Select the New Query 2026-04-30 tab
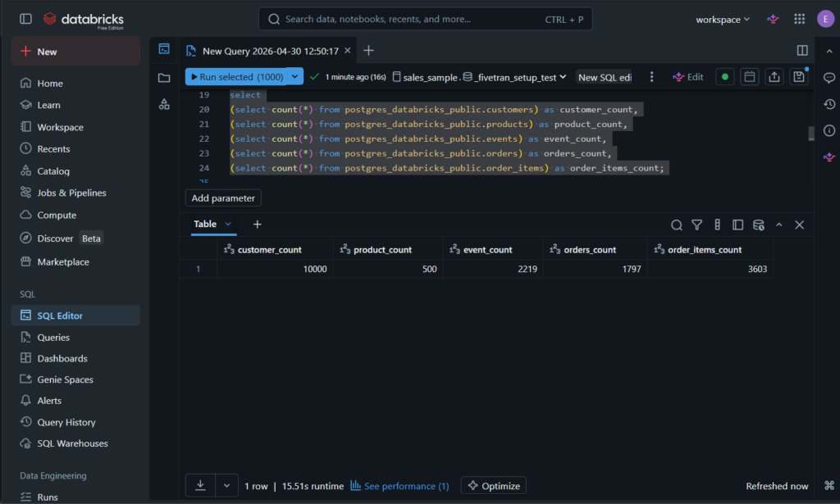Screen dimensions: 840x504 click(x=270, y=51)
